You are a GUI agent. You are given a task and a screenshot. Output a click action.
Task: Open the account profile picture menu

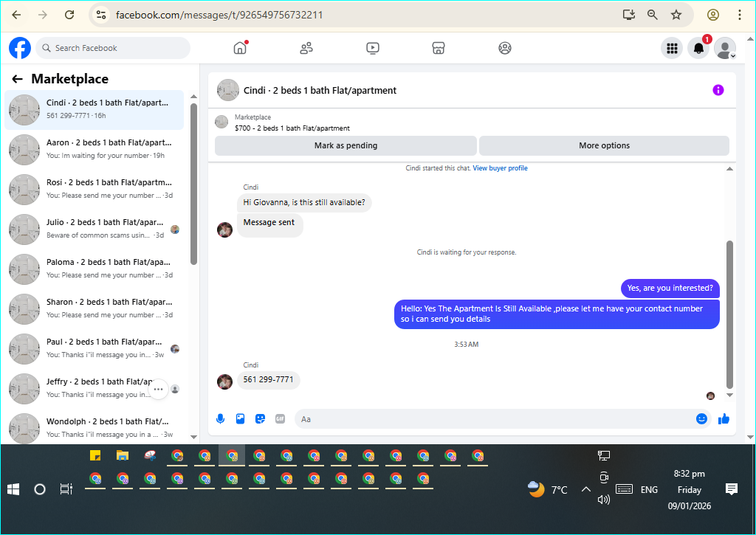725,48
